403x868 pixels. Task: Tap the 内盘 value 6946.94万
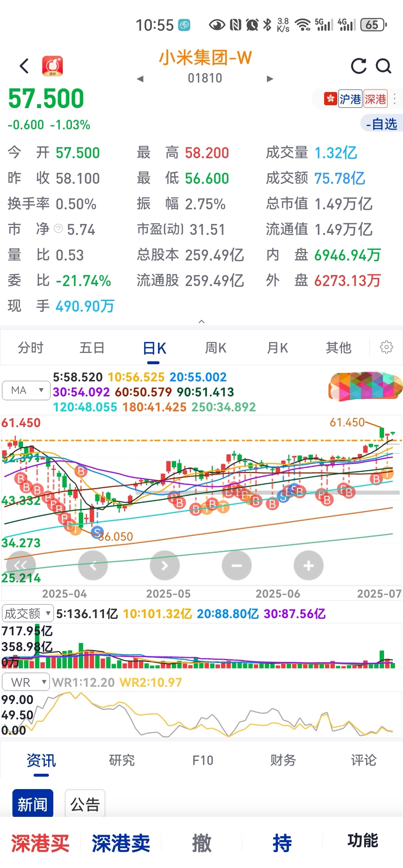click(x=348, y=255)
